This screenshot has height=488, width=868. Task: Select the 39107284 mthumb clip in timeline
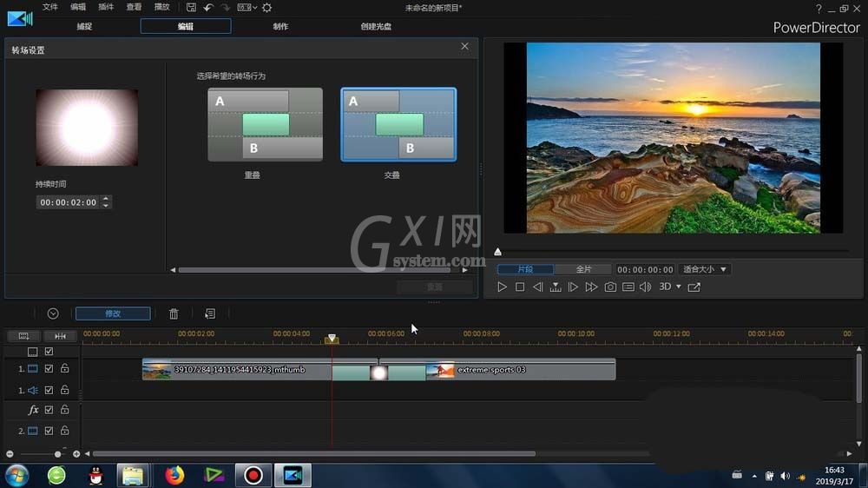(237, 369)
